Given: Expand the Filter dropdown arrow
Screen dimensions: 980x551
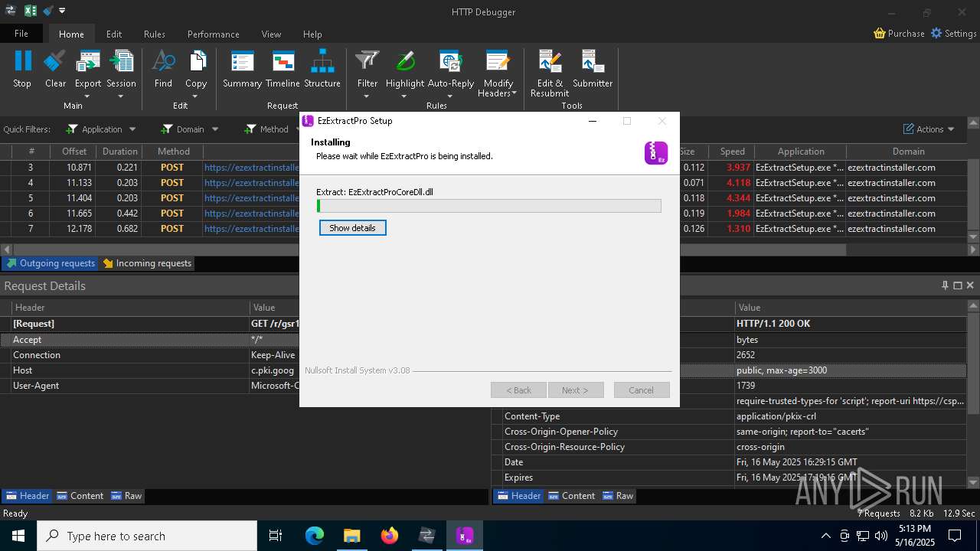Looking at the screenshot, I should [x=367, y=96].
